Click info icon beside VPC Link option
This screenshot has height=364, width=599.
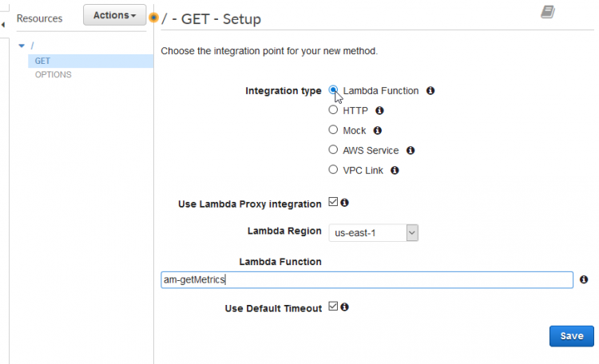(x=395, y=170)
